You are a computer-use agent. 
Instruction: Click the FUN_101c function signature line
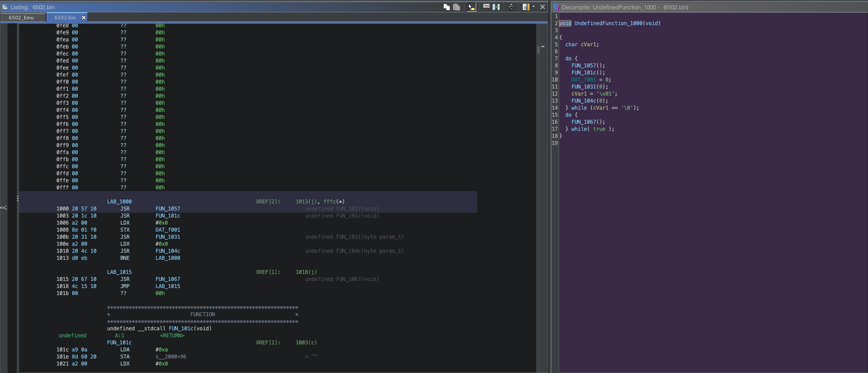(159, 329)
